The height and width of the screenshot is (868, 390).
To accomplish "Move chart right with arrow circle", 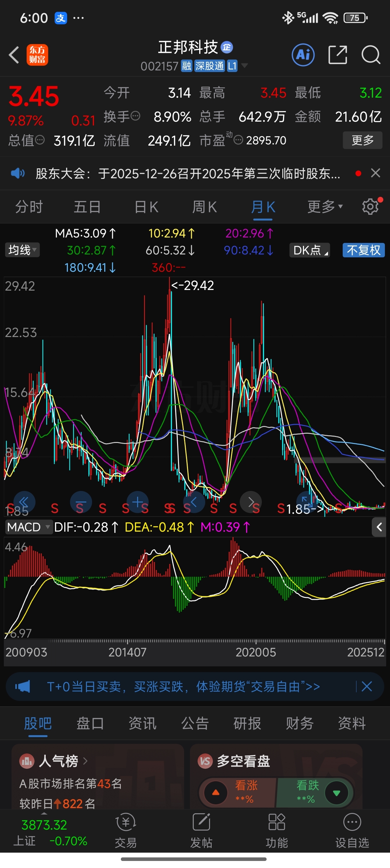I will 251,502.
